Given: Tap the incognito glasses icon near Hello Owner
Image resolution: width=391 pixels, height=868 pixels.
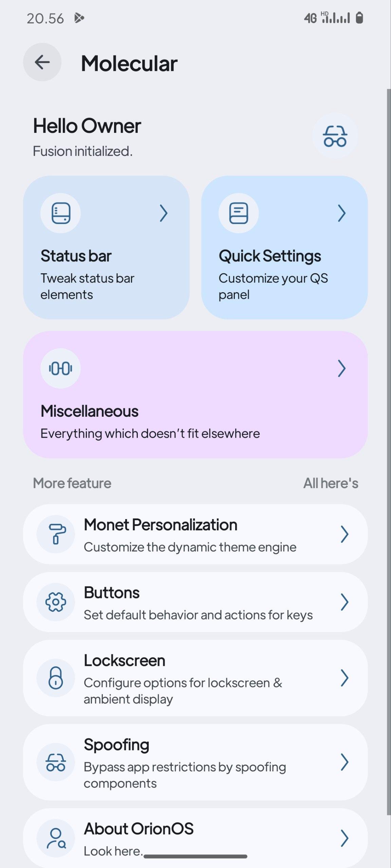Looking at the screenshot, I should click(335, 136).
